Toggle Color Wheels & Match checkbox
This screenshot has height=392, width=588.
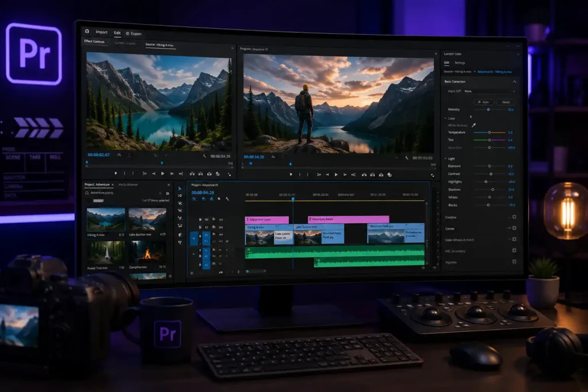pyautogui.click(x=514, y=239)
